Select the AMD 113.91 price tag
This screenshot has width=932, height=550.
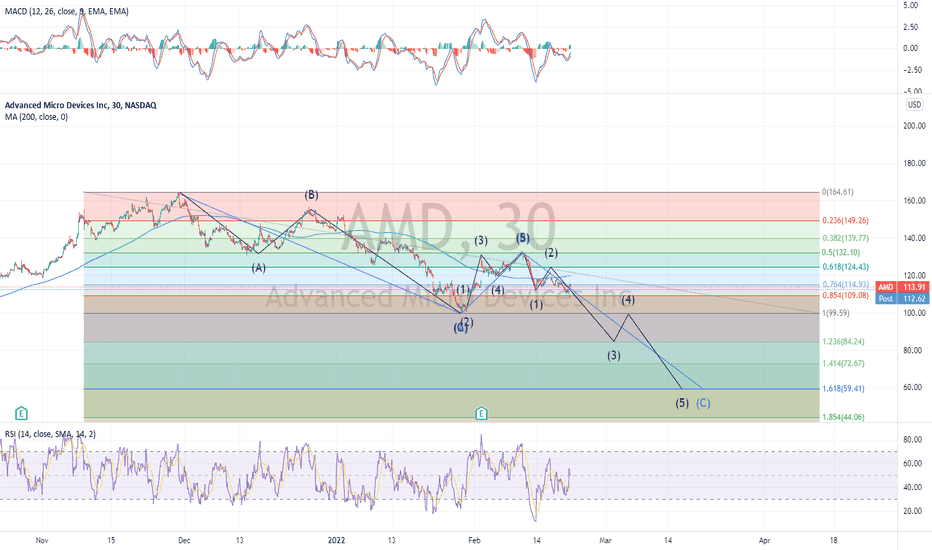click(902, 287)
